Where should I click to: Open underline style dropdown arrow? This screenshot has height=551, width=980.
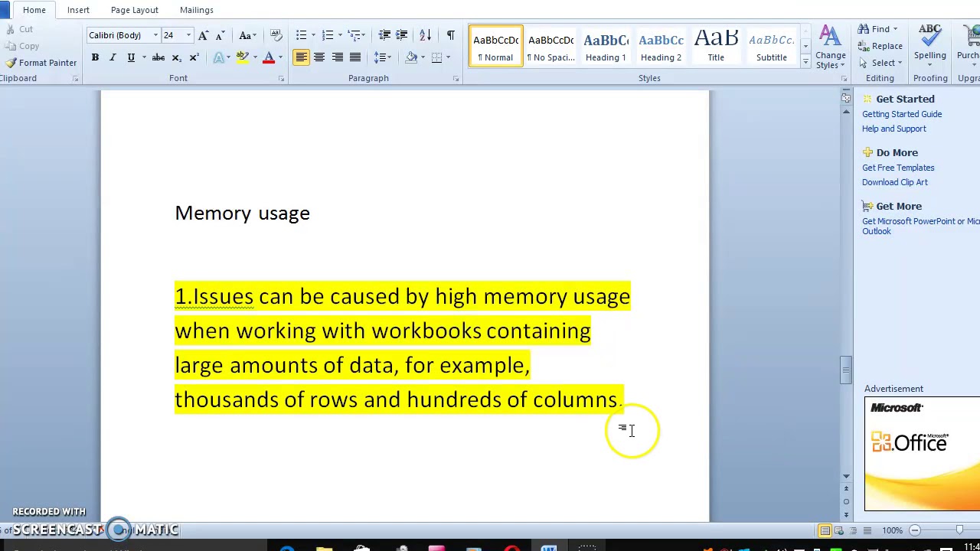coord(143,57)
